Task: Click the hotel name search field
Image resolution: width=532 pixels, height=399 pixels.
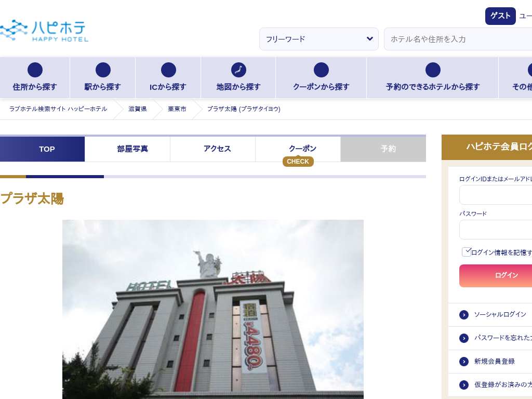Action: point(457,39)
